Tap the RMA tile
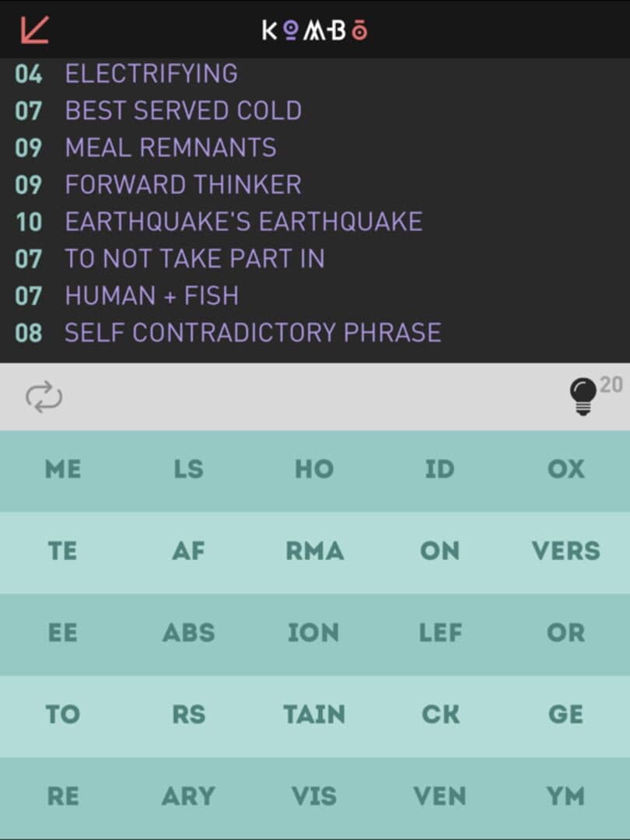This screenshot has height=840, width=630. pos(314,551)
